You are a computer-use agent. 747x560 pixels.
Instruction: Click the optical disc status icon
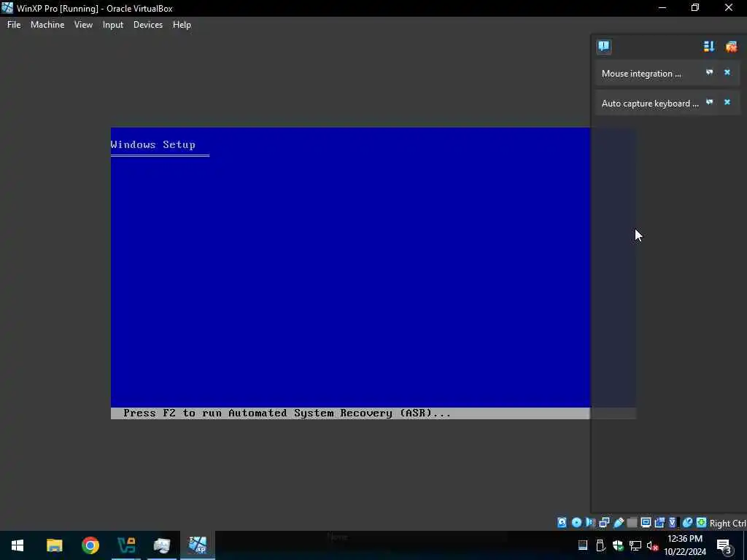[x=576, y=523]
